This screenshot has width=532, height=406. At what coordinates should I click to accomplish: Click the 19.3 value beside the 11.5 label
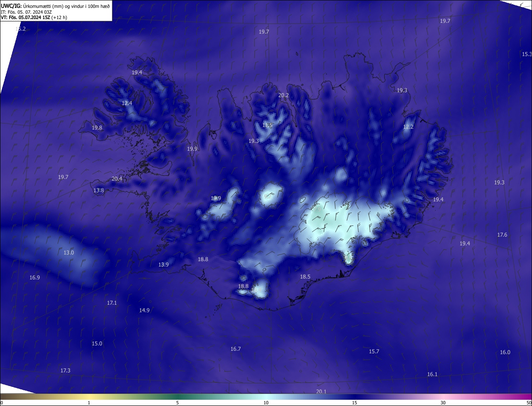[254, 141]
